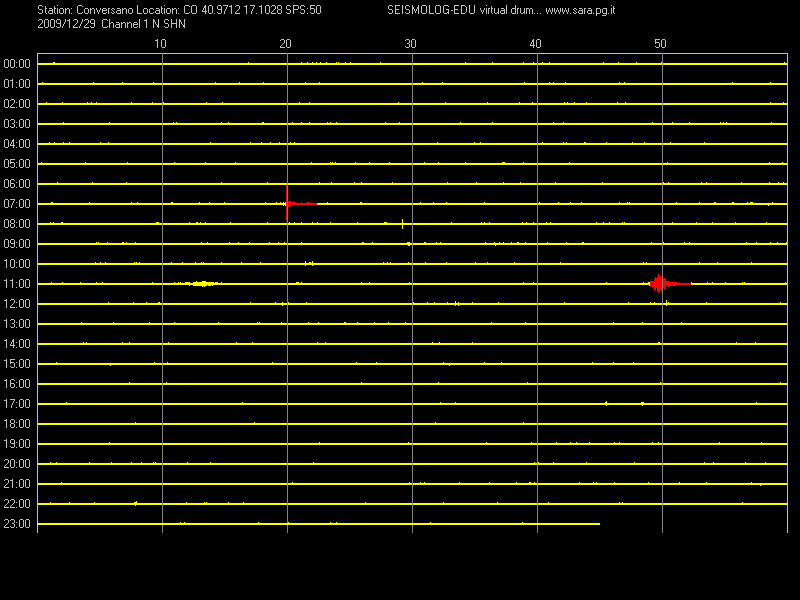Click the 08:00 hour label
This screenshot has width=800, height=600.
[x=17, y=224]
